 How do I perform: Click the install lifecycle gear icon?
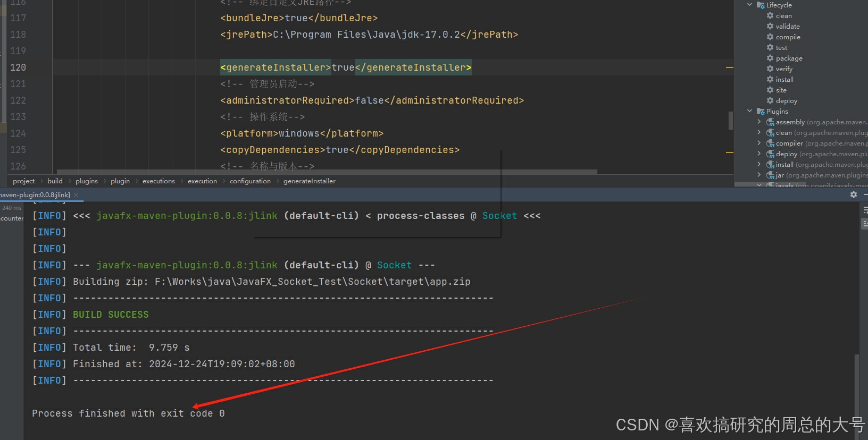(770, 79)
